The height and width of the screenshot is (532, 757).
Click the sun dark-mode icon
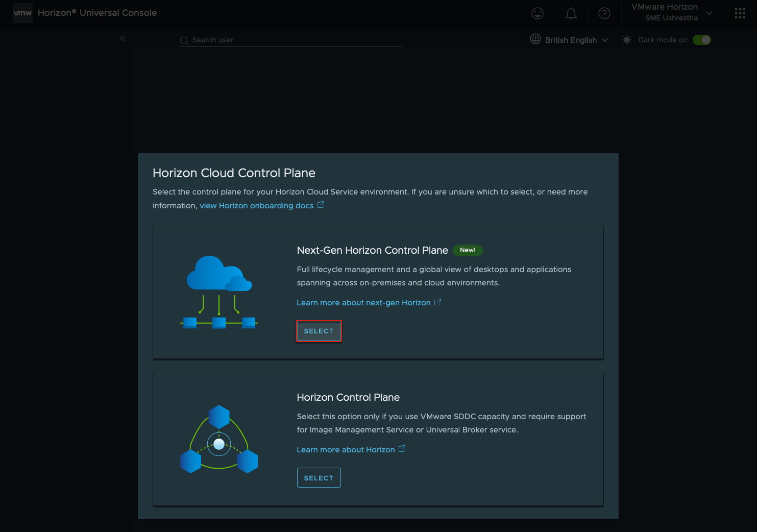(627, 40)
